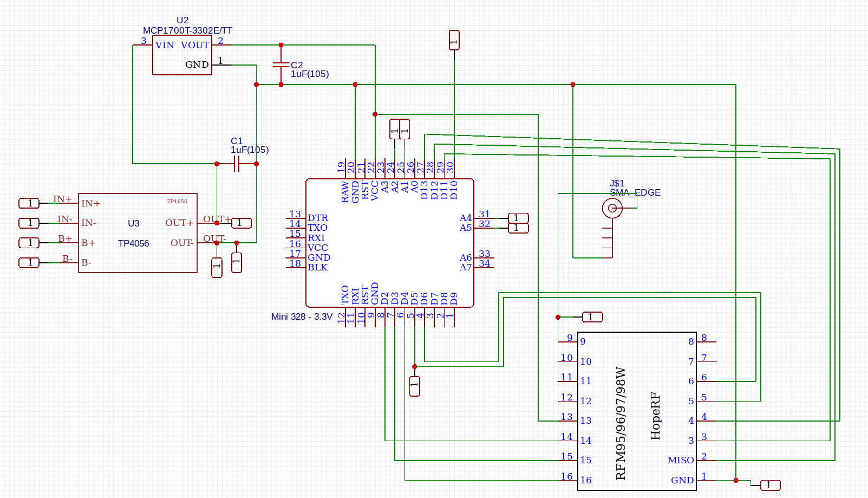Click the B- pad connector at left
This screenshot has height=498, width=868.
pyautogui.click(x=29, y=263)
